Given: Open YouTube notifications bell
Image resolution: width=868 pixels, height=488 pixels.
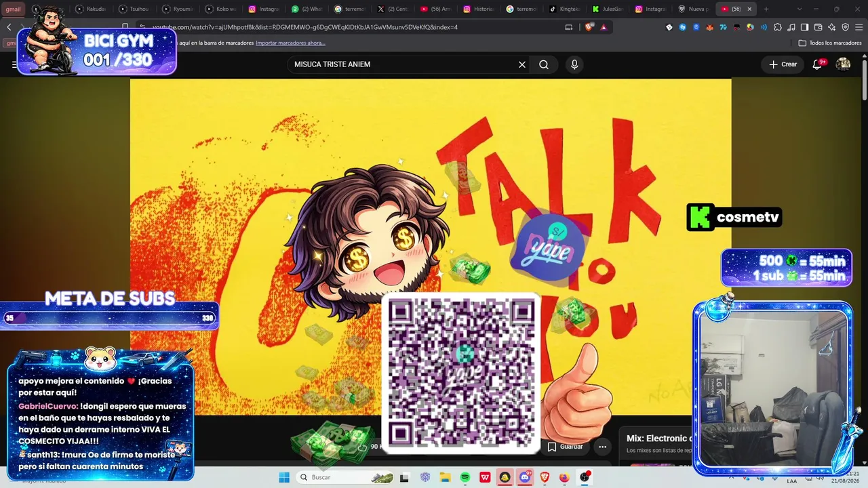Looking at the screenshot, I should tap(818, 64).
